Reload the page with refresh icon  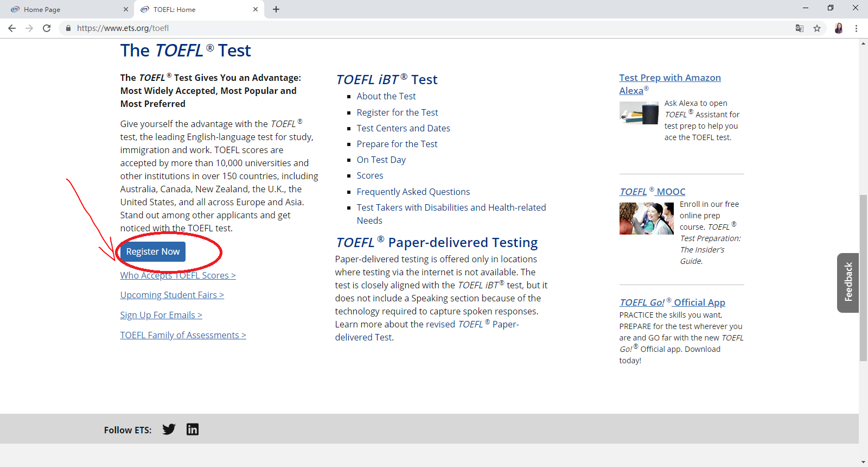point(47,28)
